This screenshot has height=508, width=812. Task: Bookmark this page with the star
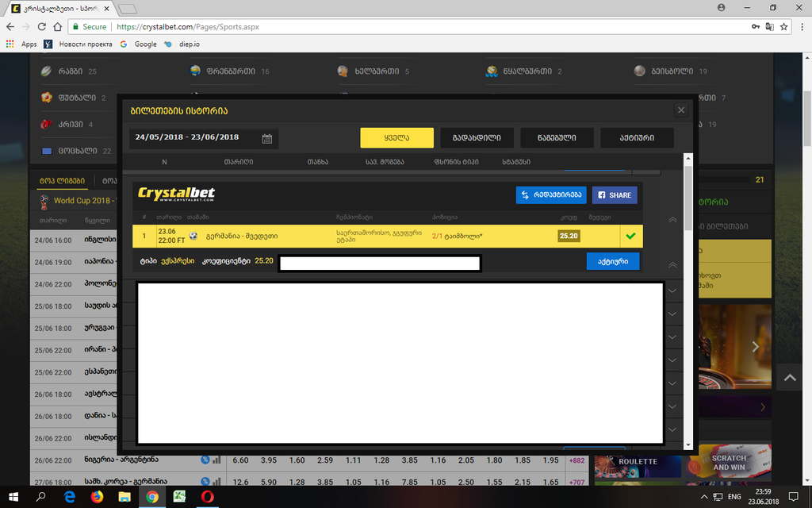(x=784, y=26)
